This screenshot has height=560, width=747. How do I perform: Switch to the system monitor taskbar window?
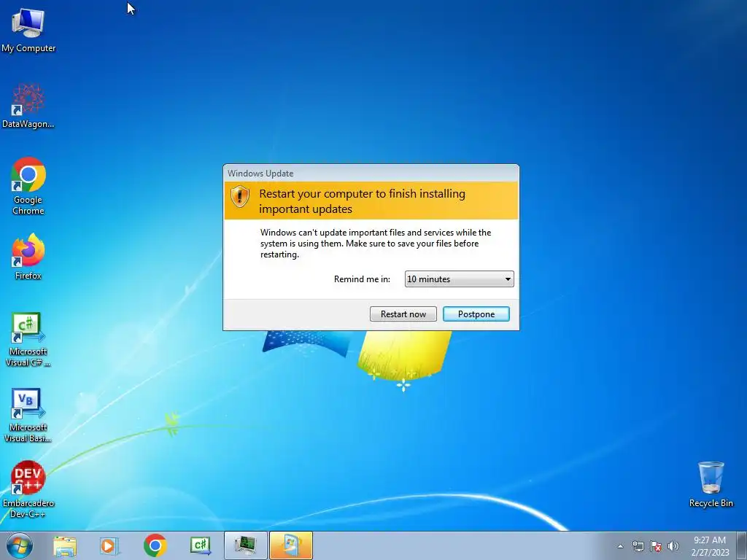point(246,545)
